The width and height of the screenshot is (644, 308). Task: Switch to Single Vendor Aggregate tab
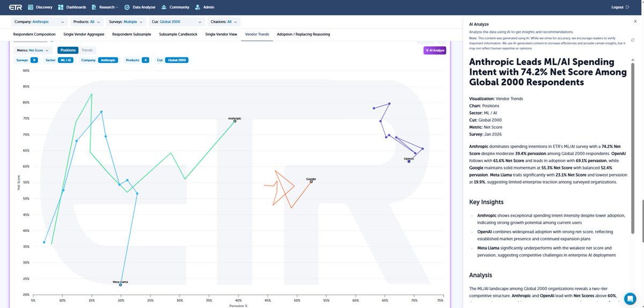[x=84, y=34]
